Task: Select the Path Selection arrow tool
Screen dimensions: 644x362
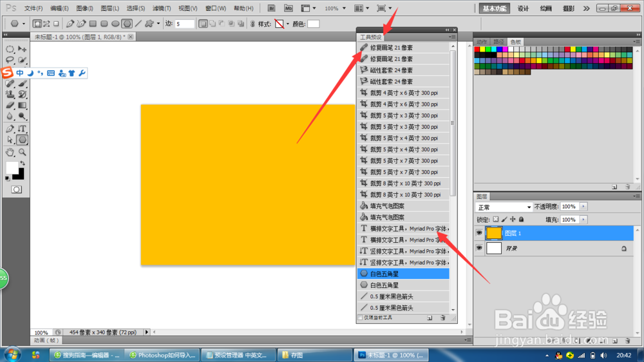Action: click(10, 140)
